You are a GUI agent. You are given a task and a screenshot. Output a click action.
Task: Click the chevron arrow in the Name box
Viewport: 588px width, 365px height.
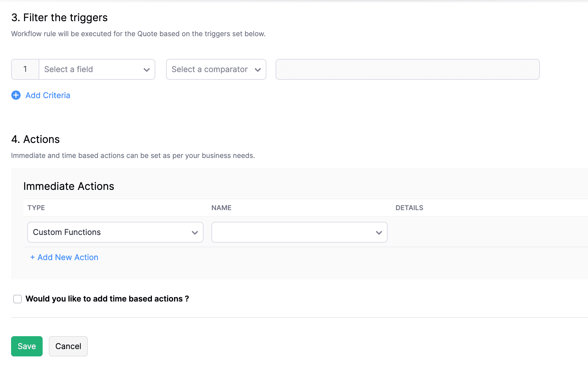pyautogui.click(x=379, y=232)
